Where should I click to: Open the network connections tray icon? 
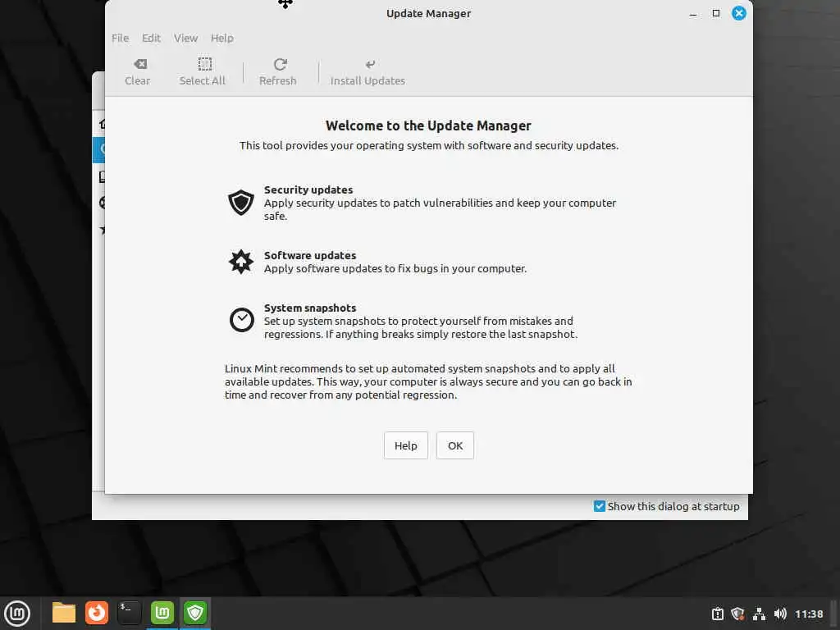[x=759, y=614]
